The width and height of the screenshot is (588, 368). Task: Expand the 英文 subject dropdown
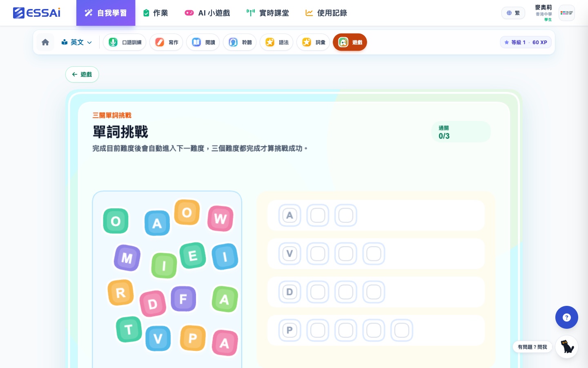click(77, 42)
